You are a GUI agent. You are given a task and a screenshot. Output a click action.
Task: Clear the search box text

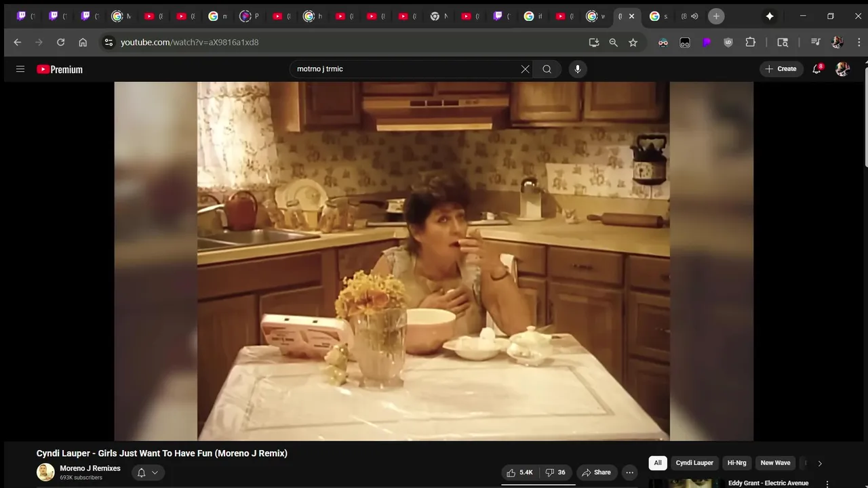click(525, 69)
